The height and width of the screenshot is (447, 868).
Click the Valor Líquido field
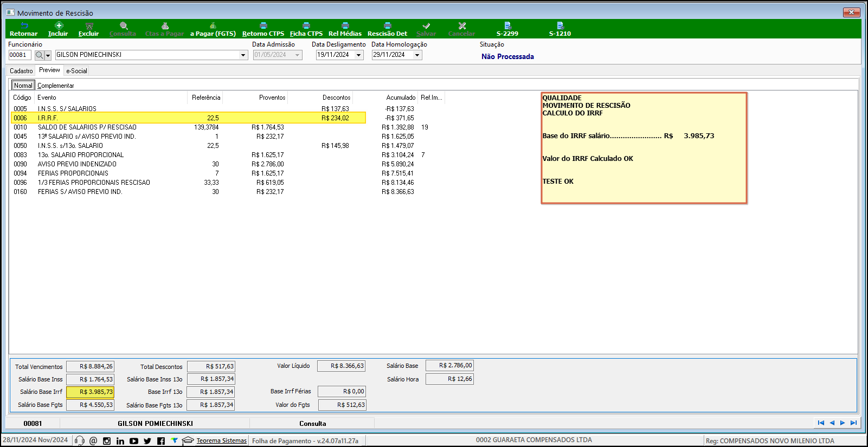pyautogui.click(x=341, y=366)
